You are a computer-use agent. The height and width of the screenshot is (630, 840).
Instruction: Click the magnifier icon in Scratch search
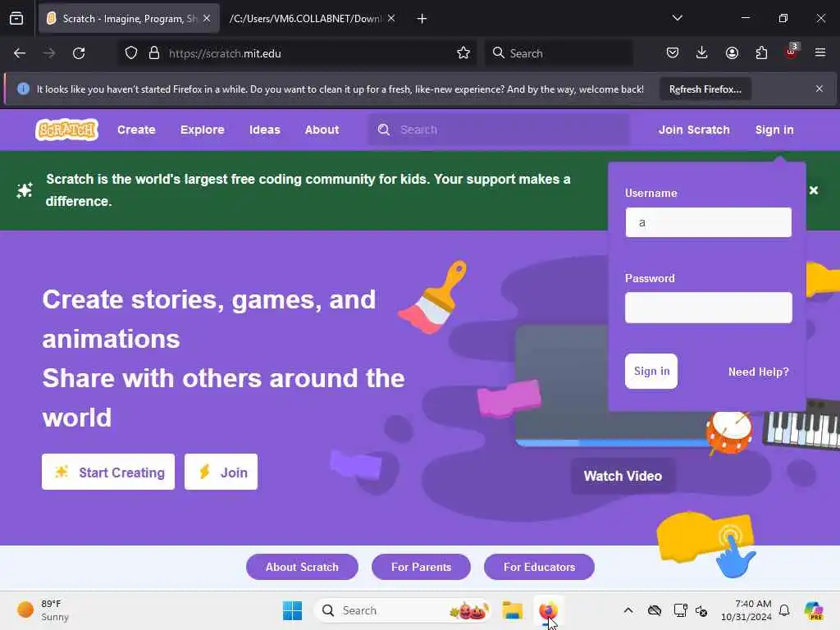(384, 130)
